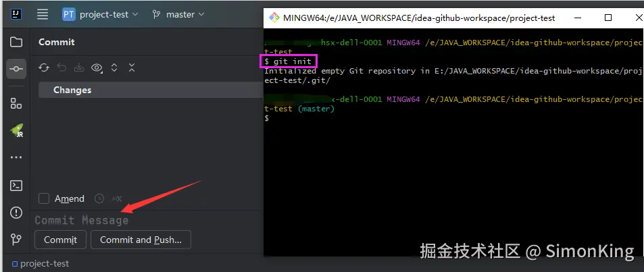This screenshot has width=644, height=272.
Task: Click the Commit and Push button
Action: point(141,240)
